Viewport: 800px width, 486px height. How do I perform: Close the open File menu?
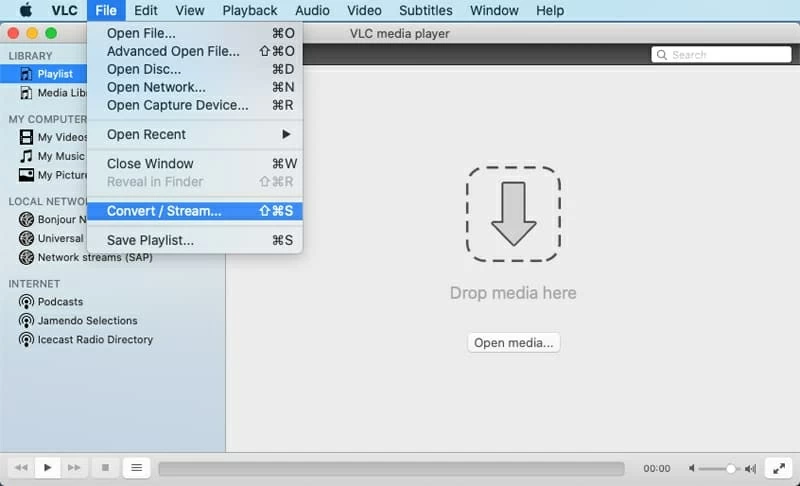click(106, 10)
